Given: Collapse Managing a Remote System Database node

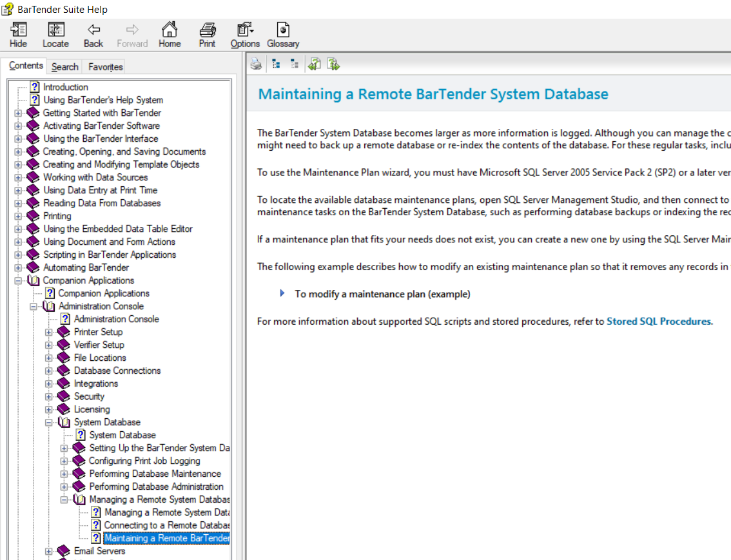Looking at the screenshot, I should pyautogui.click(x=64, y=500).
